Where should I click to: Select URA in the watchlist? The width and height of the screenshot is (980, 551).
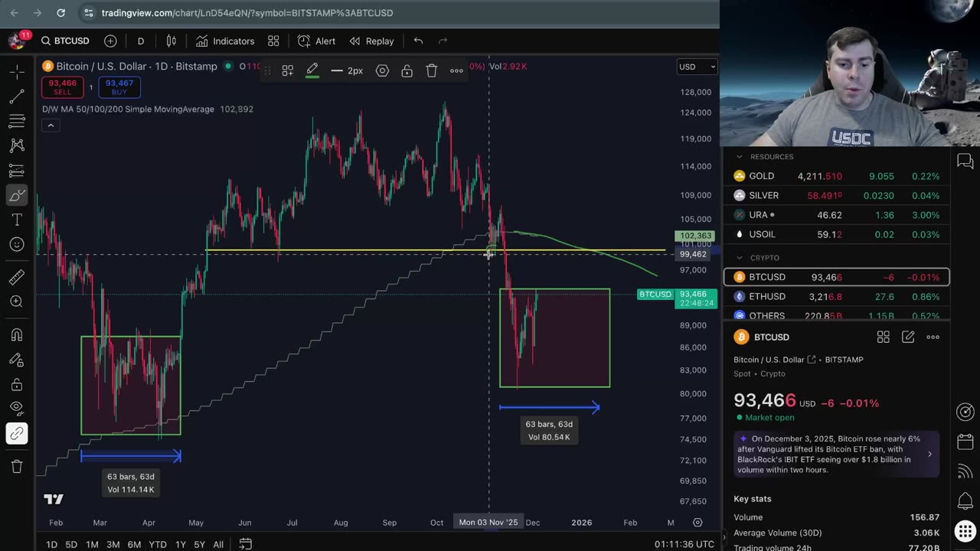[x=837, y=215]
